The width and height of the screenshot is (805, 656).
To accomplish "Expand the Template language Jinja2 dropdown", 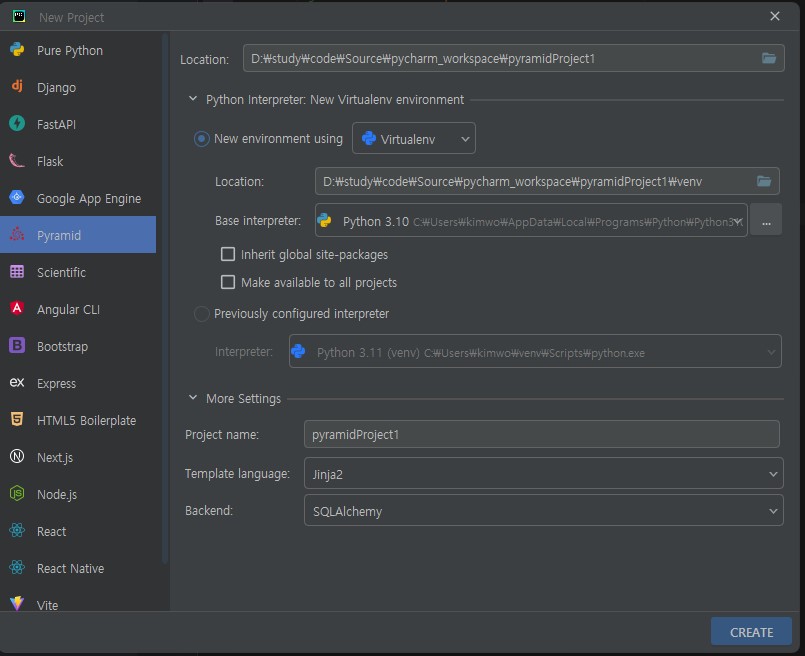I will 542,473.
